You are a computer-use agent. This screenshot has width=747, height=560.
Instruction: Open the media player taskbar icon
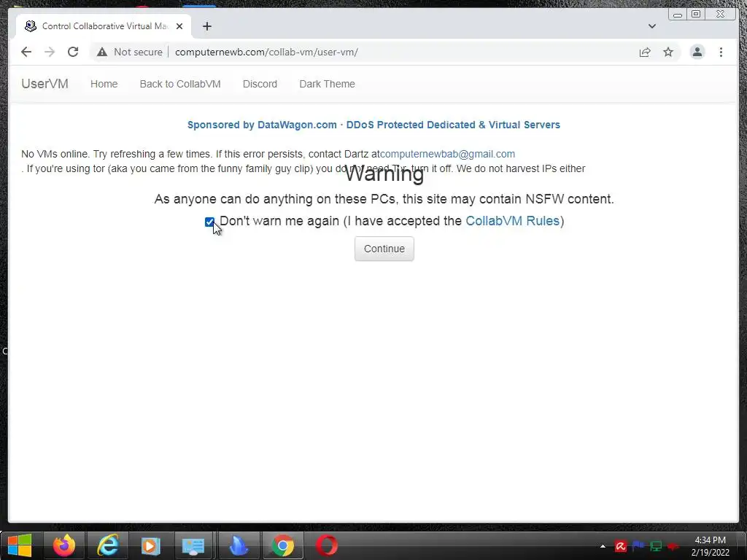(x=150, y=545)
